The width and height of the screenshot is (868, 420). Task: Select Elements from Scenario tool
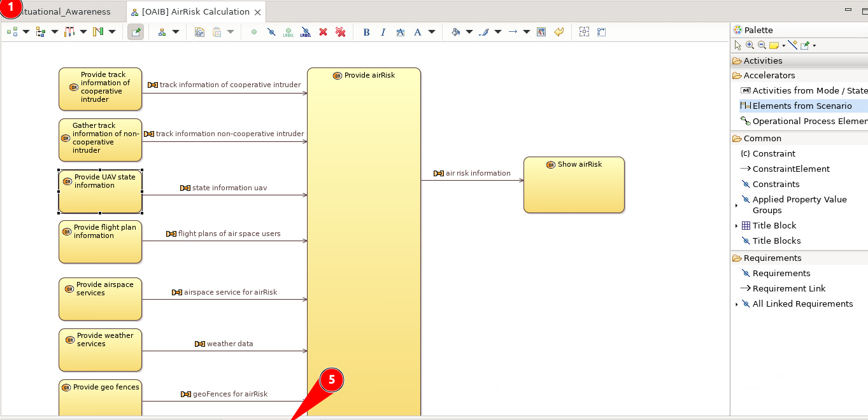(804, 106)
